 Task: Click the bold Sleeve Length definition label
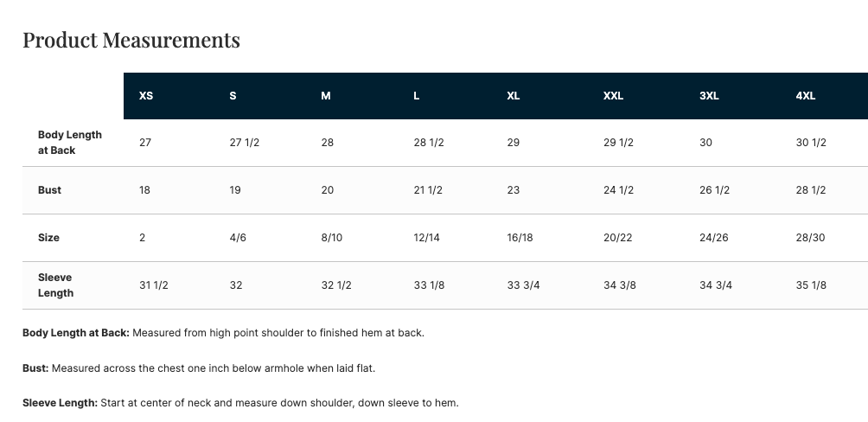pyautogui.click(x=60, y=403)
